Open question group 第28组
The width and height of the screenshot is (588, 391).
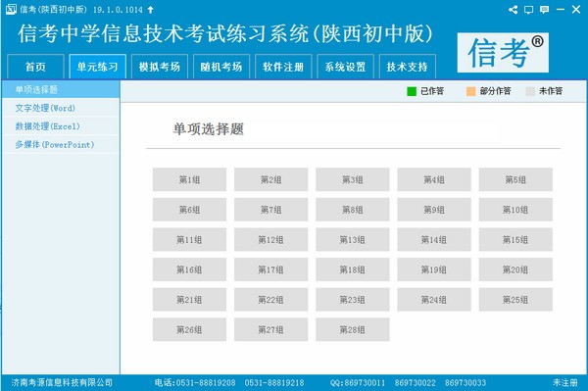pos(353,329)
